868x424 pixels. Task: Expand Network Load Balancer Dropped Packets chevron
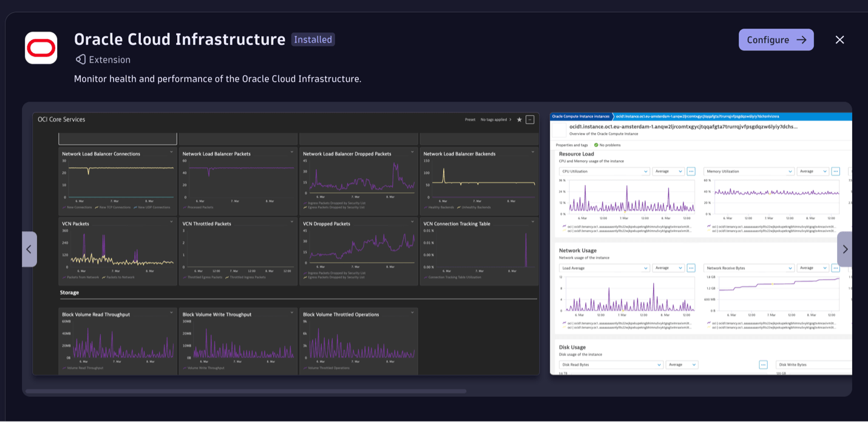click(x=413, y=153)
